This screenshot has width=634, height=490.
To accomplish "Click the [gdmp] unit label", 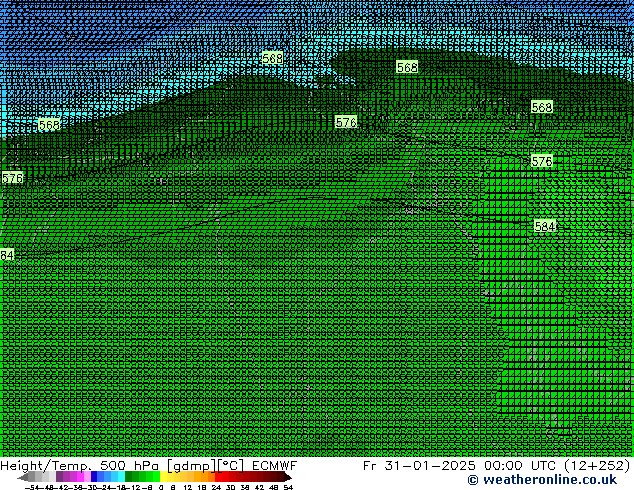I will pos(192,466).
